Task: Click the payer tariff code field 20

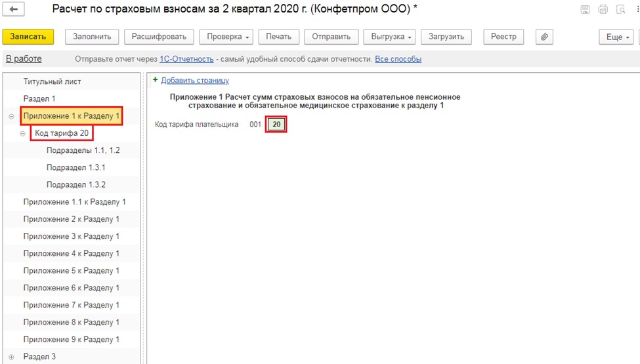Action: point(276,125)
